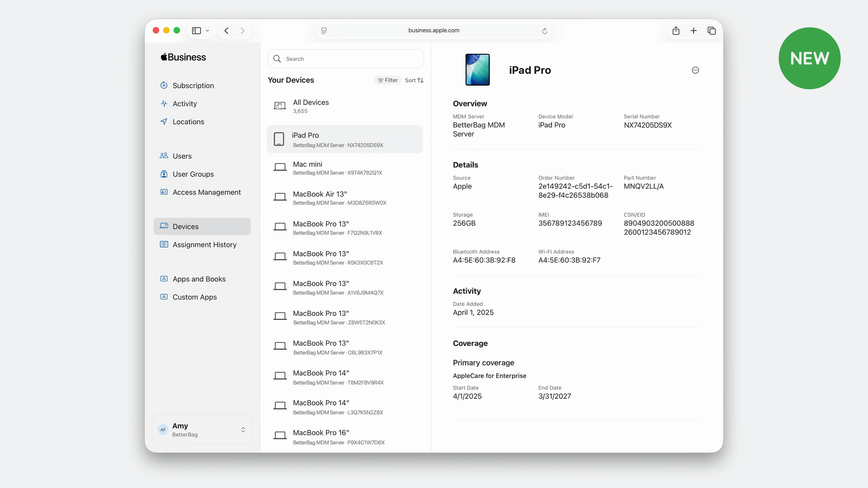This screenshot has width=868, height=488.
Task: Select MacBook Pro 16" P9X4C1W7D6X row
Action: point(345,437)
